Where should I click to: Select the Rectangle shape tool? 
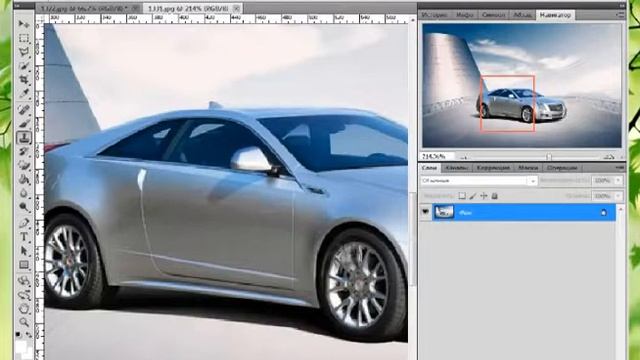click(x=24, y=265)
